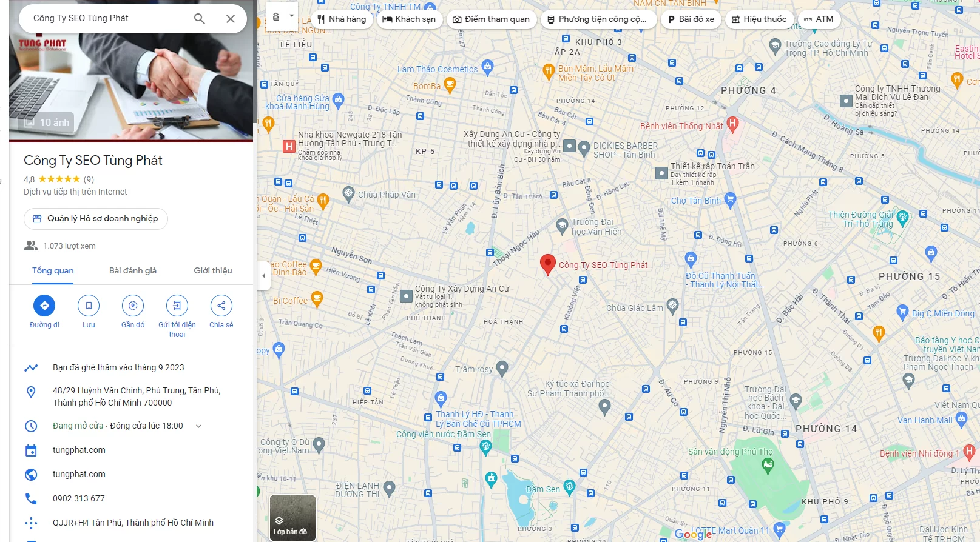Click the plus code dots icon
Viewport: 980px width, 542px height.
pos(31,523)
